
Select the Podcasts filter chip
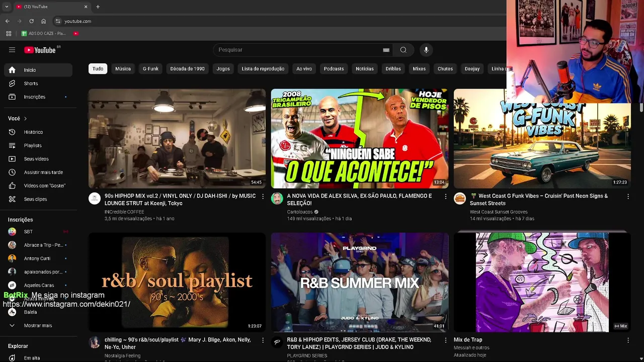click(334, 69)
